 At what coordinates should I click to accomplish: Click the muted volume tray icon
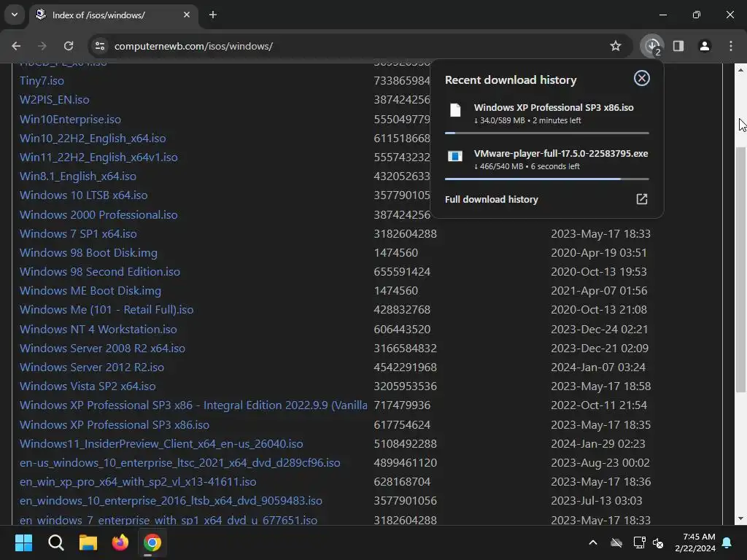click(x=658, y=542)
